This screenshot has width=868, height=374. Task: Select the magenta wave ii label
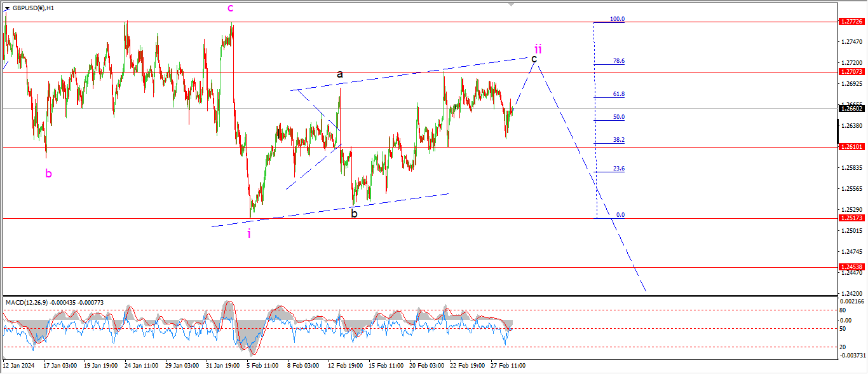538,48
